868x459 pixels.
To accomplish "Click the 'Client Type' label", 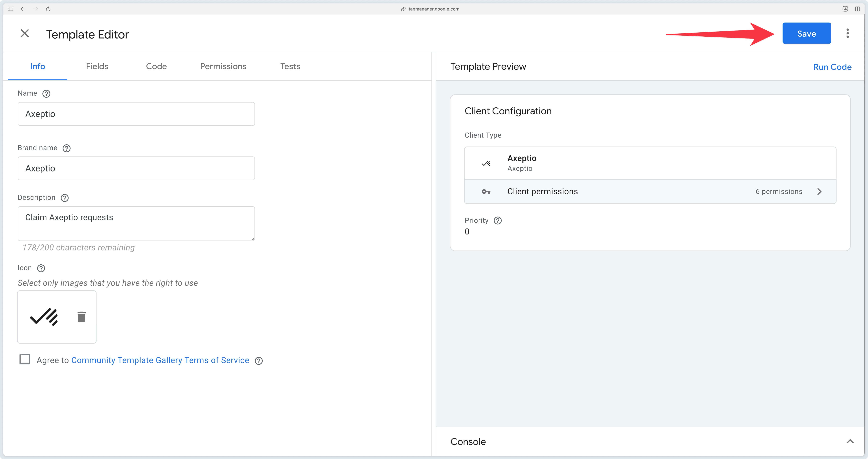I will [483, 135].
